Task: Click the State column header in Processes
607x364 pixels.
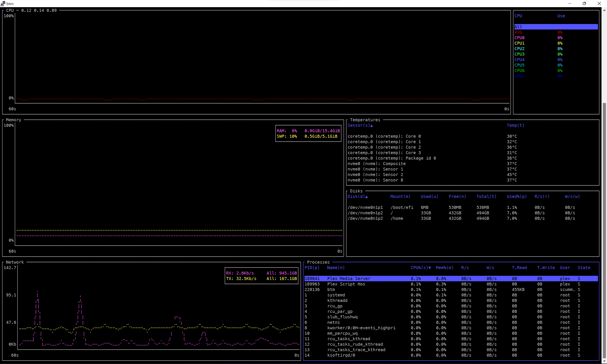Action: point(584,268)
